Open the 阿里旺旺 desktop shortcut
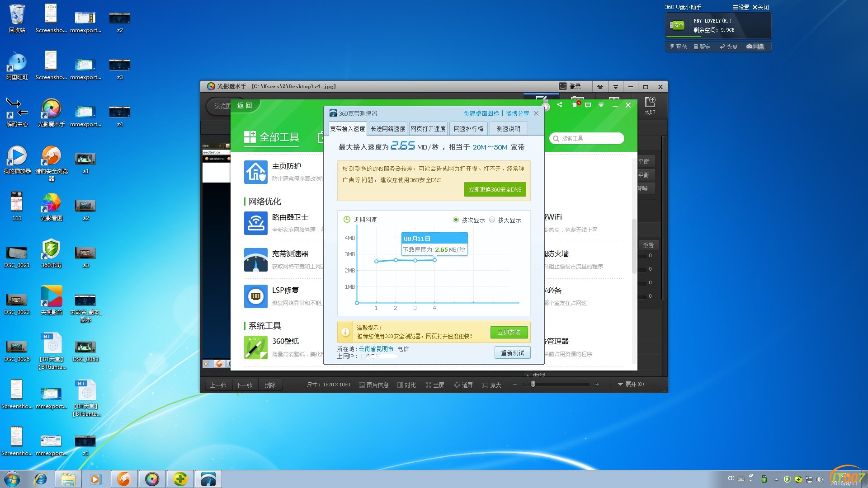The height and width of the screenshot is (488, 868). point(17,65)
